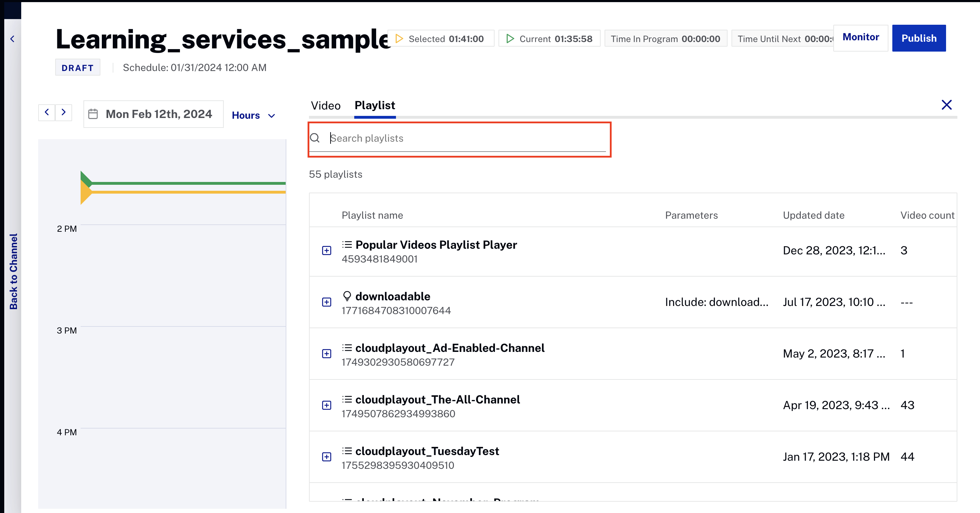Click the lightbulb icon beside downloadable
This screenshot has width=980, height=513.
coord(347,296)
